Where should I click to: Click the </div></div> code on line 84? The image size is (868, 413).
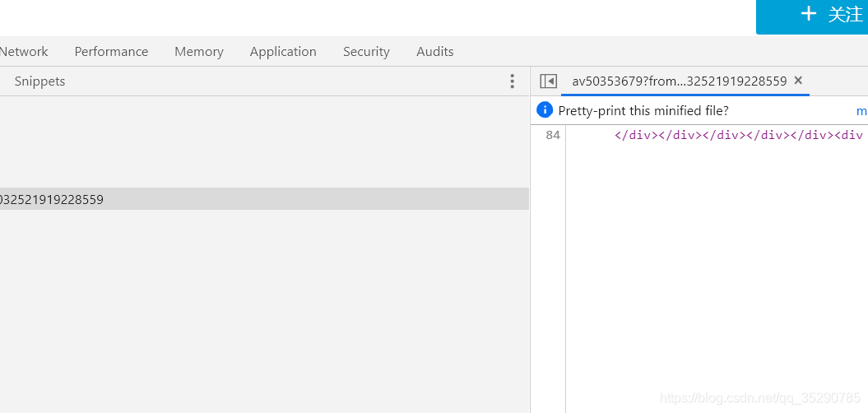[x=739, y=135]
